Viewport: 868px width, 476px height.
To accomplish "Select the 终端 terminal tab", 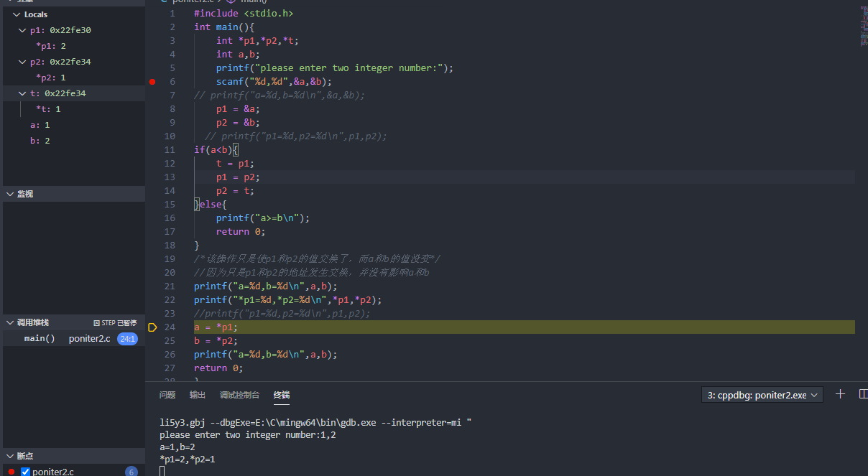I will point(282,395).
